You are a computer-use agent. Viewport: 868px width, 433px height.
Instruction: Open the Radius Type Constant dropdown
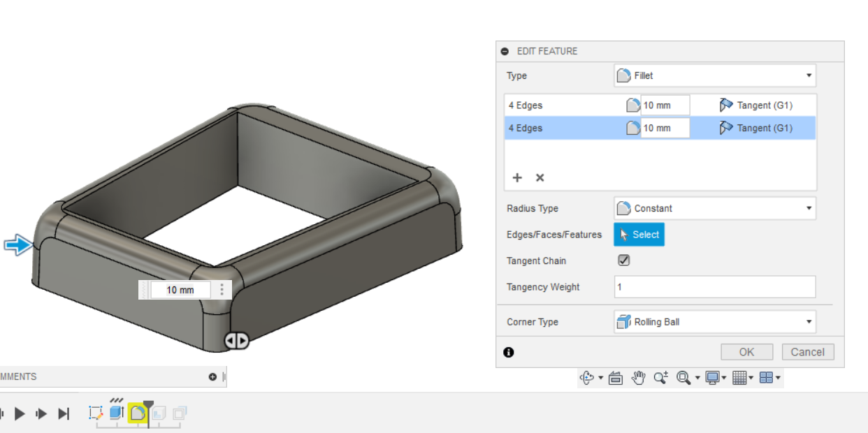pyautogui.click(x=714, y=208)
